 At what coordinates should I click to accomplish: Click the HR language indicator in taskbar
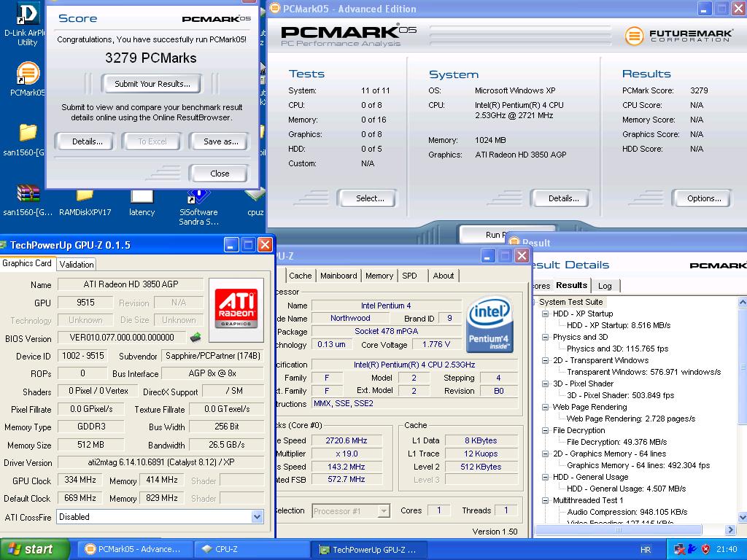click(646, 550)
